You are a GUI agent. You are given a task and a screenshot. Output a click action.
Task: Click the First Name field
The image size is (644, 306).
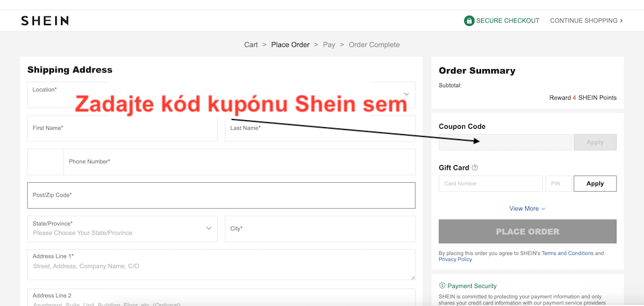point(123,128)
